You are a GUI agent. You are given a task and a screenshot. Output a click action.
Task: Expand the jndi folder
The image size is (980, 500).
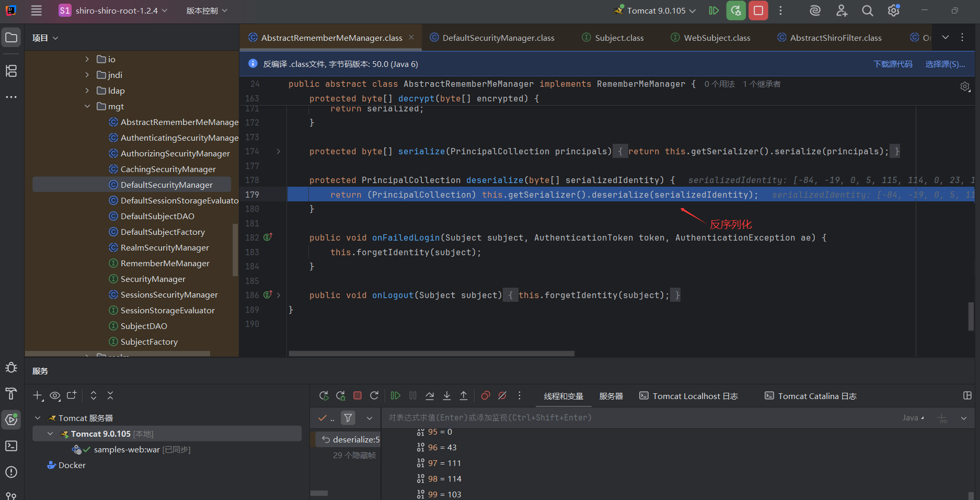tap(87, 75)
